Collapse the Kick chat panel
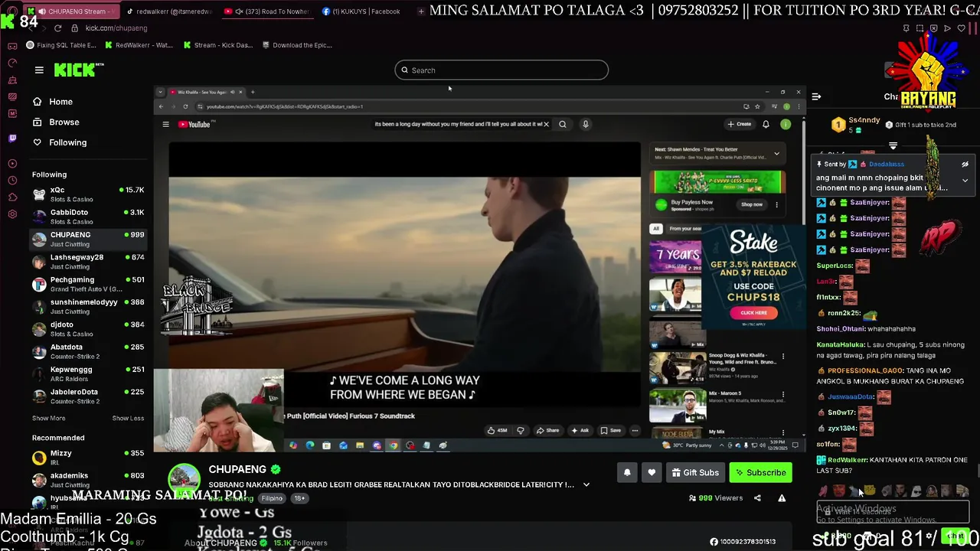Viewport: 980px width, 551px height. click(x=816, y=97)
